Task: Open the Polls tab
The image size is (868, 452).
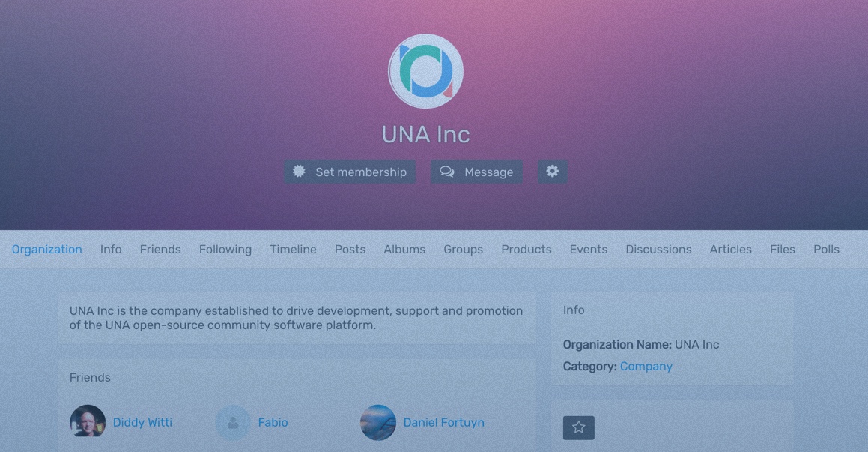Action: coord(826,250)
